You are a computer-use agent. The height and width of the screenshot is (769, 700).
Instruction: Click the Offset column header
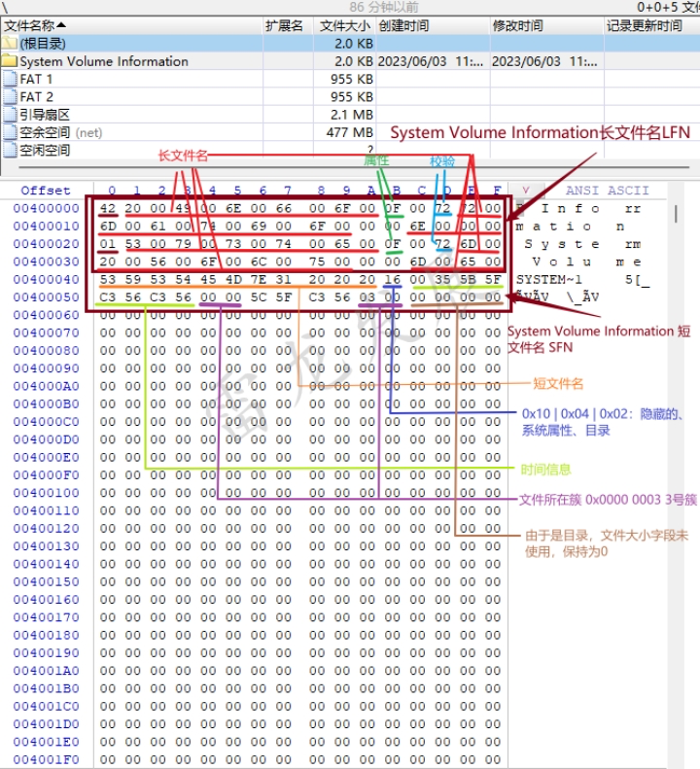click(x=45, y=191)
